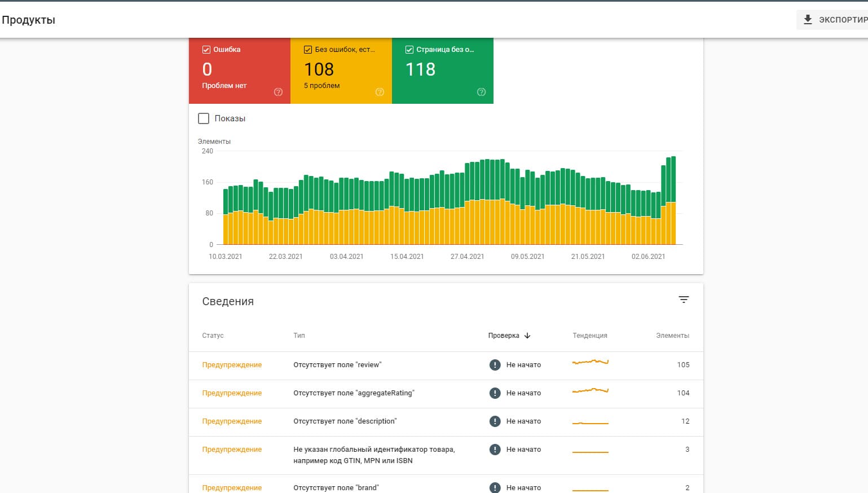Viewport: 868px width, 493px height.
Task: Click the export download icon
Action: (x=808, y=20)
